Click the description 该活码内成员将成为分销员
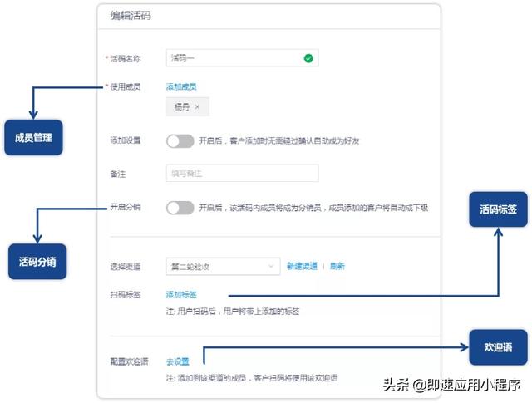Screen dimensions: 532x403 [313, 208]
